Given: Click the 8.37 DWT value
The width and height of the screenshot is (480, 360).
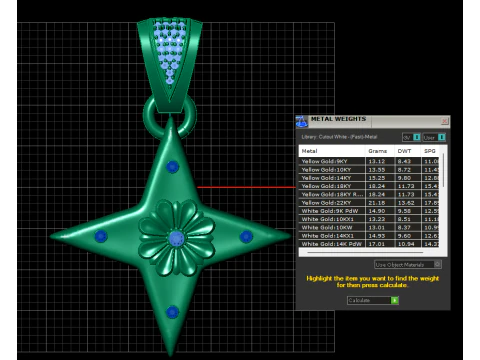Looking at the screenshot, I should (x=404, y=228).
